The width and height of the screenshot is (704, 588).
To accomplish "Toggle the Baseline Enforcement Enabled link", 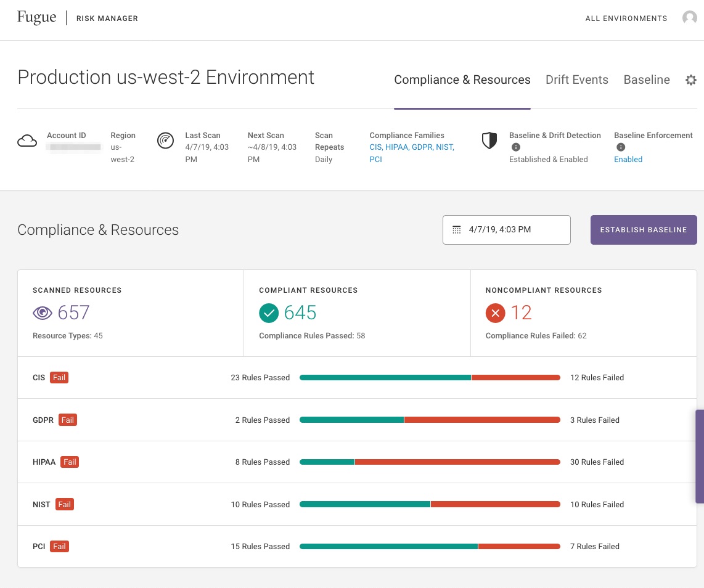I will point(628,159).
